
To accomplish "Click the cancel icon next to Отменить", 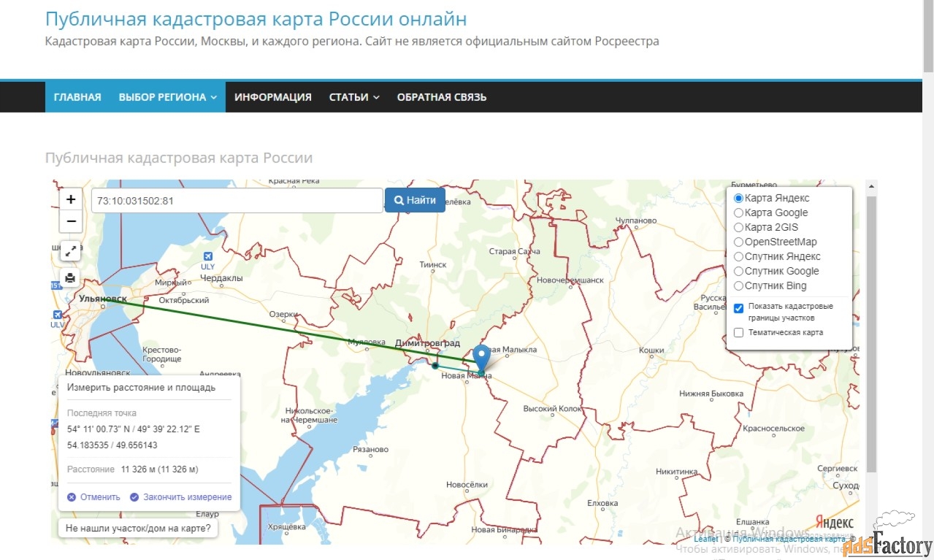I will pos(72,497).
